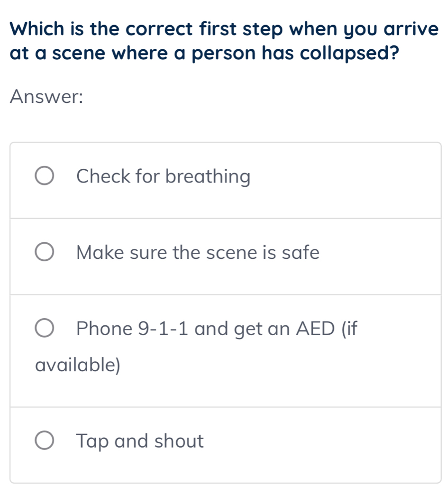Image resolution: width=446 pixels, height=504 pixels.
Task: Click empty space right of "scene is safe"
Action: 379,253
